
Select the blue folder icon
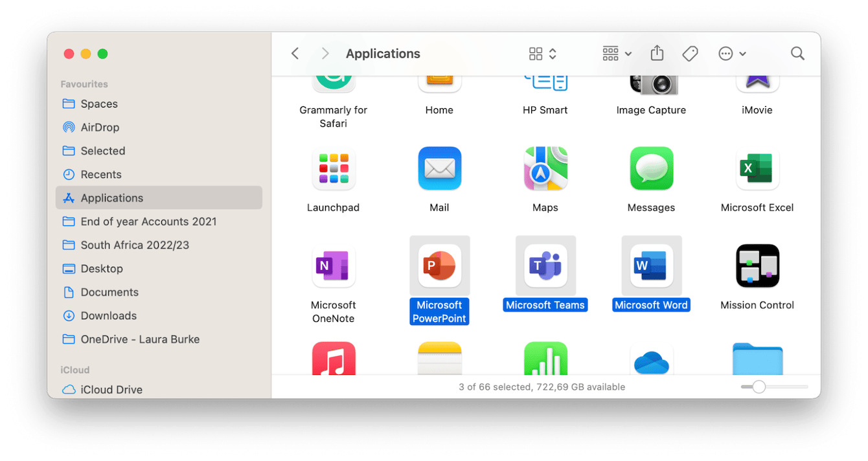click(757, 359)
